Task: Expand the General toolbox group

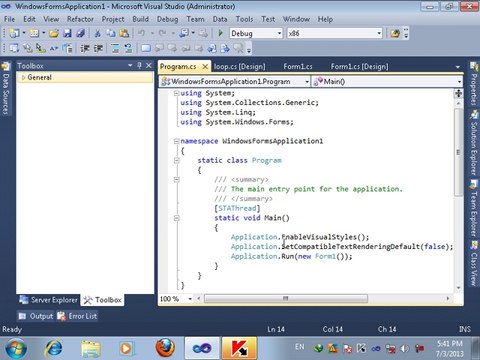Action: coord(23,77)
